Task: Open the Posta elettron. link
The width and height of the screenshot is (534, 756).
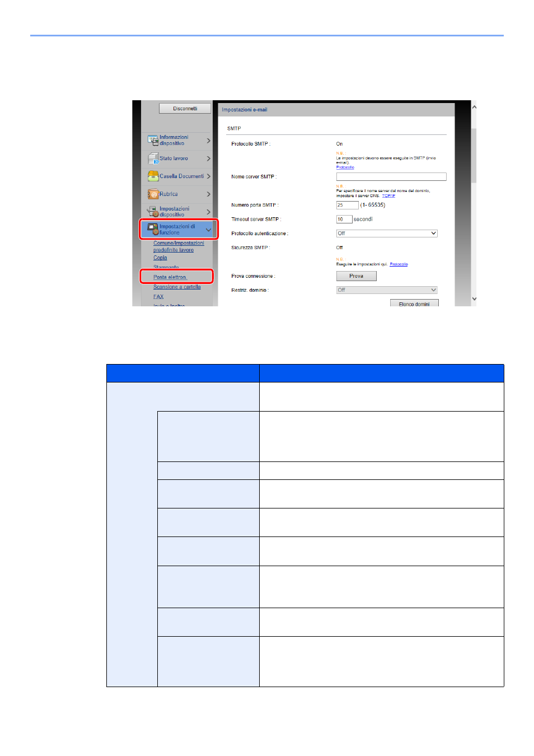Action: pyautogui.click(x=170, y=277)
